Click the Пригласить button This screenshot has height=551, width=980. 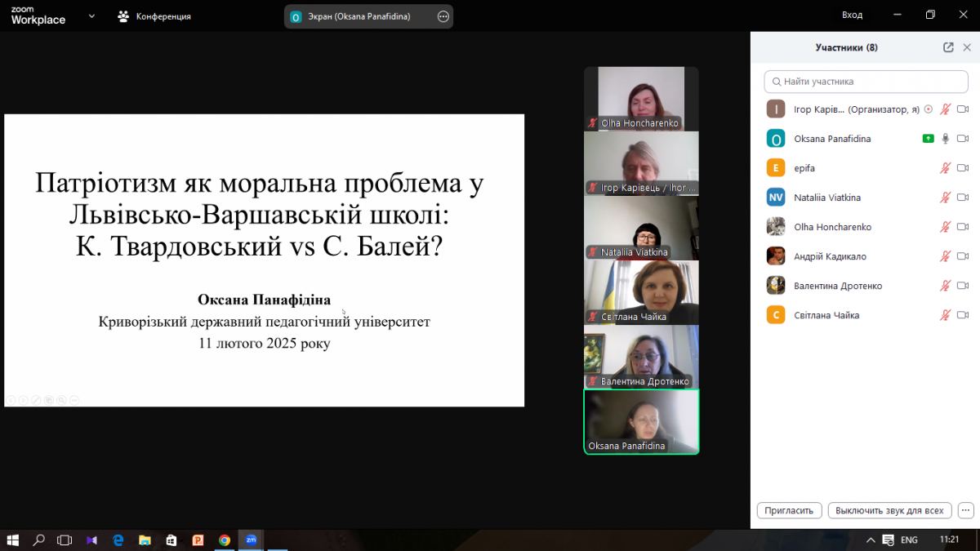(x=789, y=510)
